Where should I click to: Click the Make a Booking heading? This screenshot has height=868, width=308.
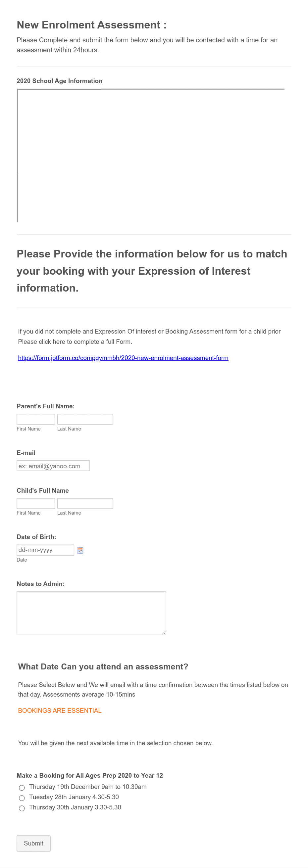pos(90,775)
